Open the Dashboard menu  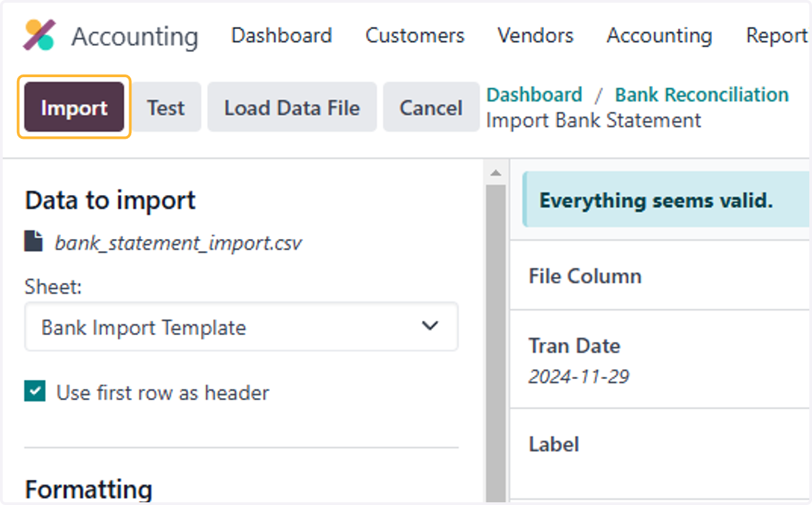click(x=281, y=35)
